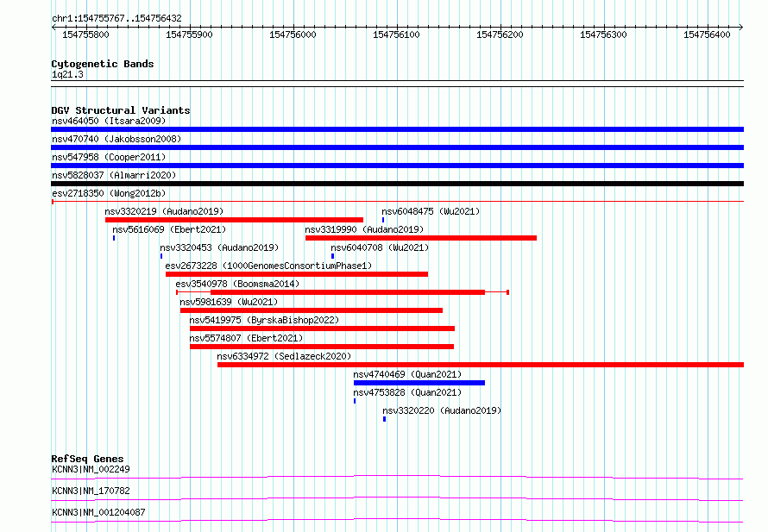Screen dimensions: 768x532
Task: Click nsv5981639 (Wu2021) label
Action: pyautogui.click(x=229, y=302)
